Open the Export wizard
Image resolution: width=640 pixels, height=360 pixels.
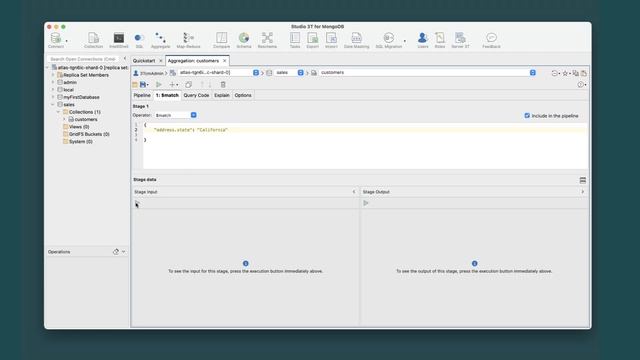tap(313, 40)
